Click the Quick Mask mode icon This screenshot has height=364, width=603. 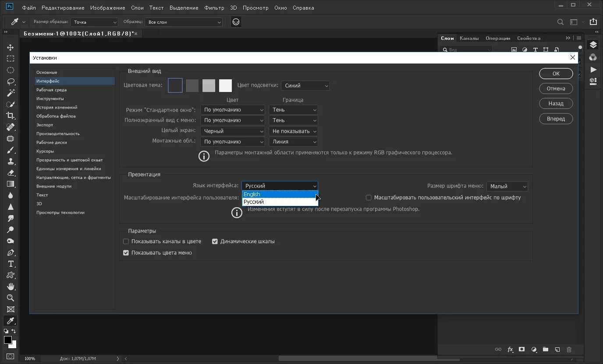(11, 356)
